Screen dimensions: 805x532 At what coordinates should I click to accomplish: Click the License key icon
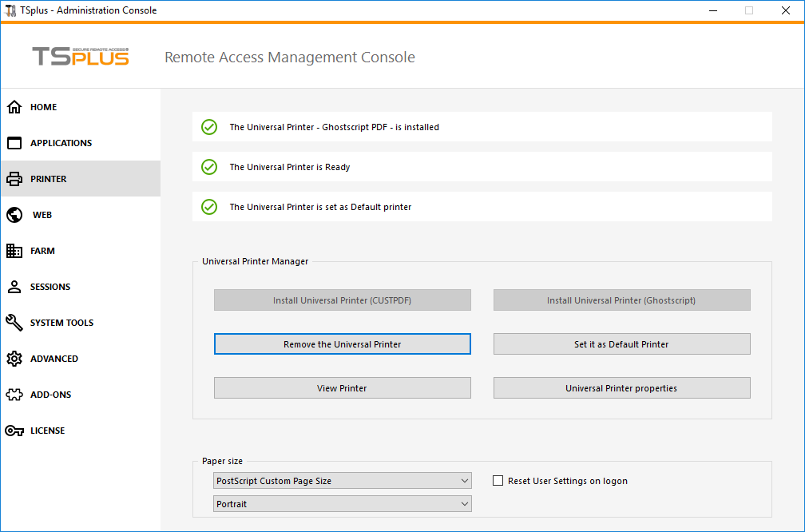(x=14, y=430)
